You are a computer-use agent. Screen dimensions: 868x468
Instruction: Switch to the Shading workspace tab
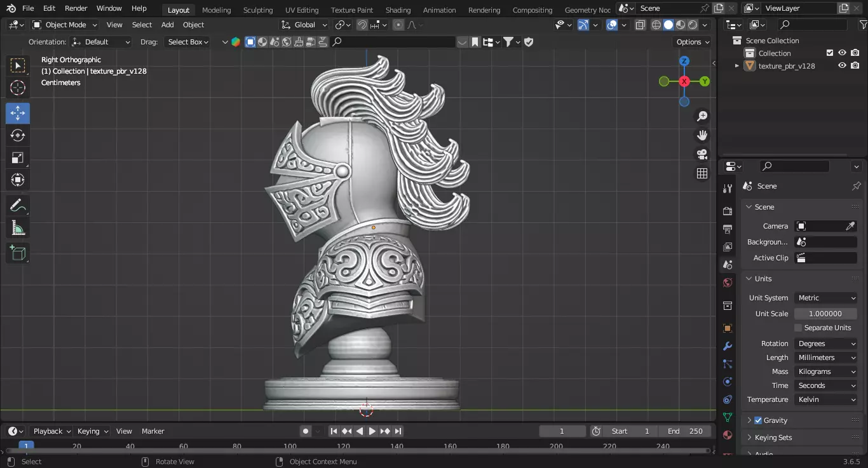[x=398, y=10]
